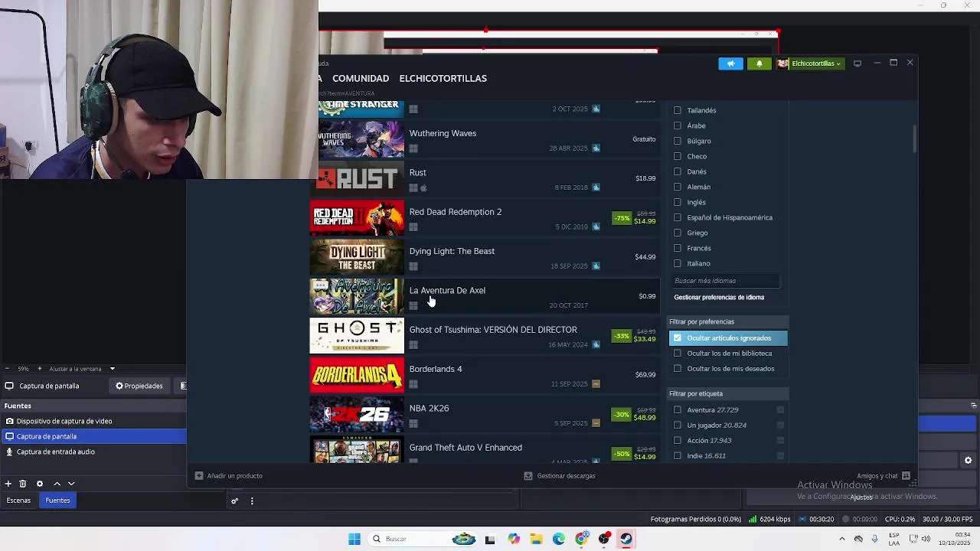Click Añadir un producto in Steam

[229, 476]
